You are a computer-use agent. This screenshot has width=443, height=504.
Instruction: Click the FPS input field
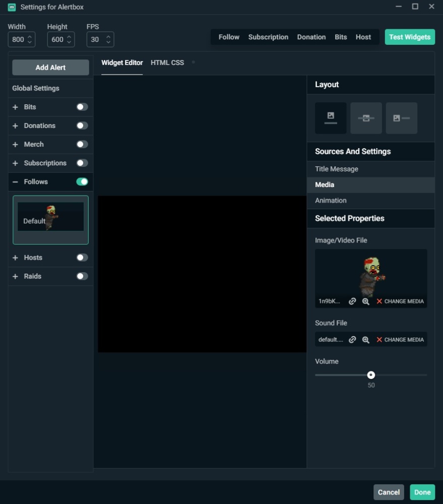100,39
